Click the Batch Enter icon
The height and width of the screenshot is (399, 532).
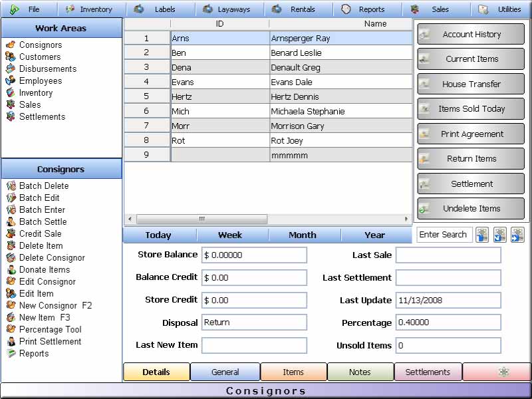click(x=11, y=209)
